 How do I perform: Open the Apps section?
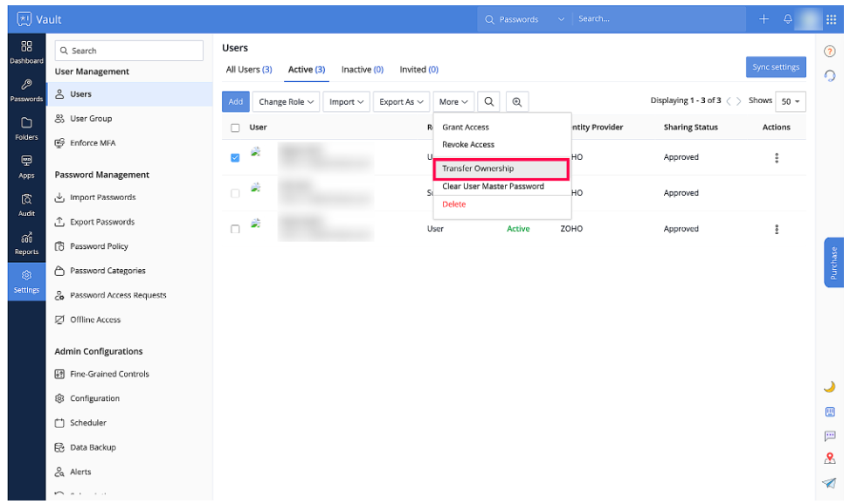point(26,167)
